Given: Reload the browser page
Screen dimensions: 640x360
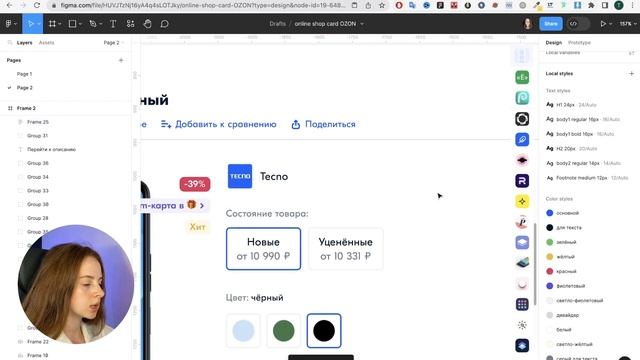Looking at the screenshot, I should pos(37,5).
